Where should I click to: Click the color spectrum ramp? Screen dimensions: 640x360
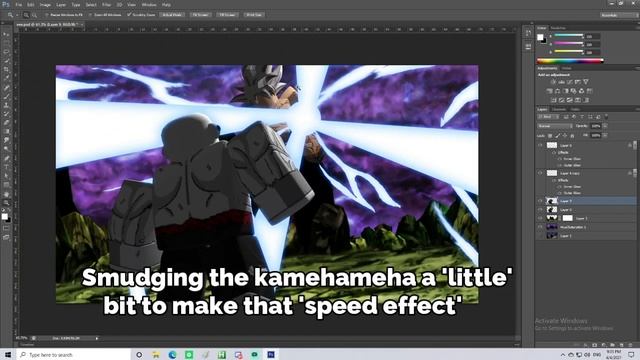(570, 61)
